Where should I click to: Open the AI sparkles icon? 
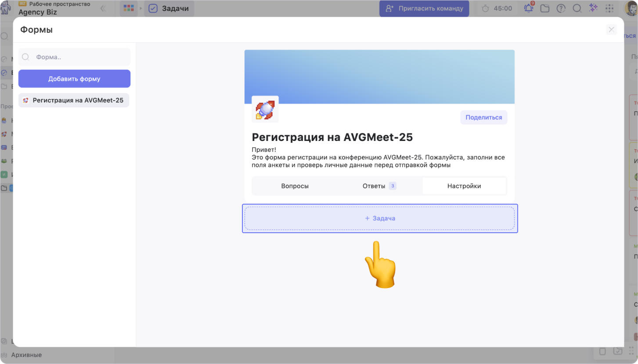point(593,8)
